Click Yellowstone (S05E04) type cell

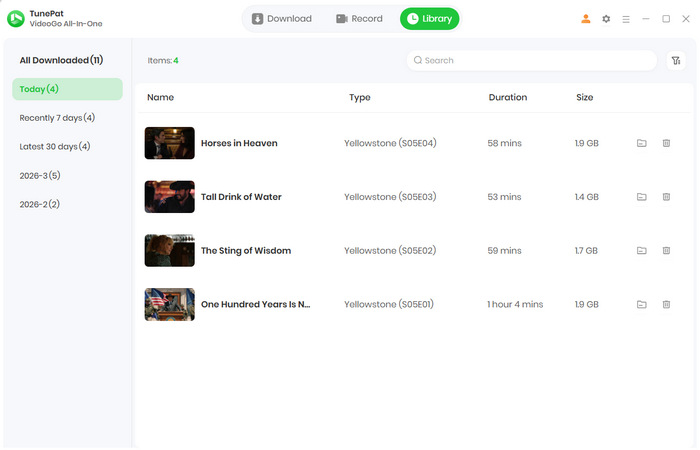[390, 143]
